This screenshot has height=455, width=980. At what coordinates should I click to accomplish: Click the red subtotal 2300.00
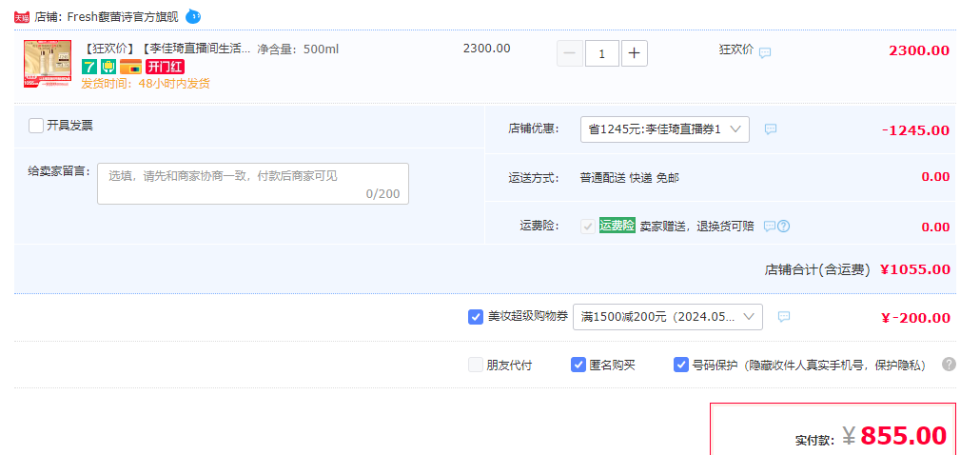tap(919, 50)
